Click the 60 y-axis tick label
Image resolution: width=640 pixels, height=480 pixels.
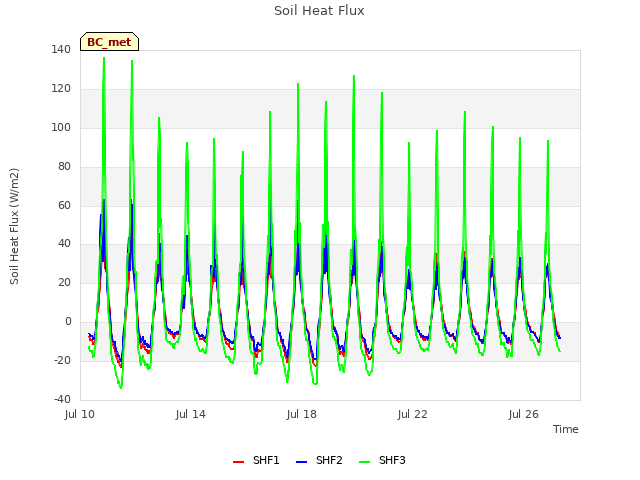coord(64,205)
